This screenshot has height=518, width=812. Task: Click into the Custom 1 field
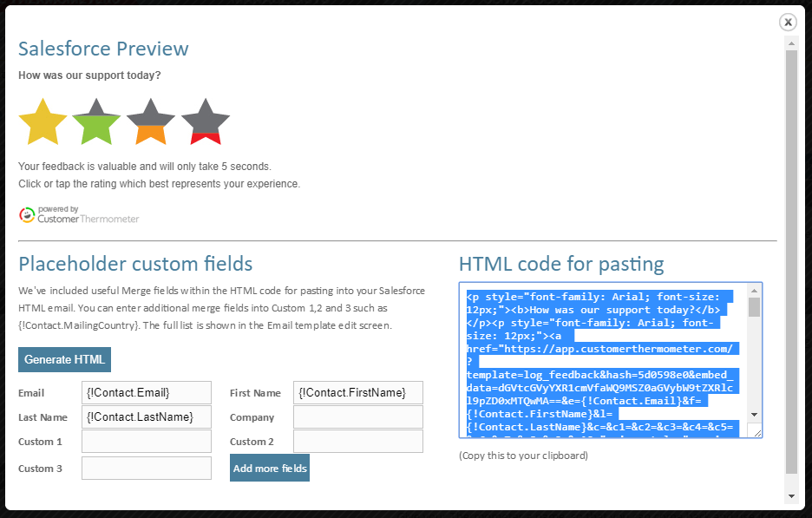[x=147, y=442]
